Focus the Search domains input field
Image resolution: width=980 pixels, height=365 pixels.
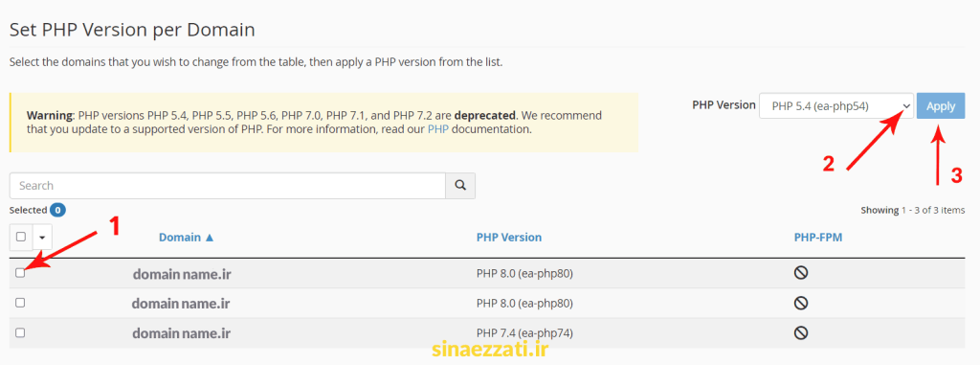tap(228, 186)
